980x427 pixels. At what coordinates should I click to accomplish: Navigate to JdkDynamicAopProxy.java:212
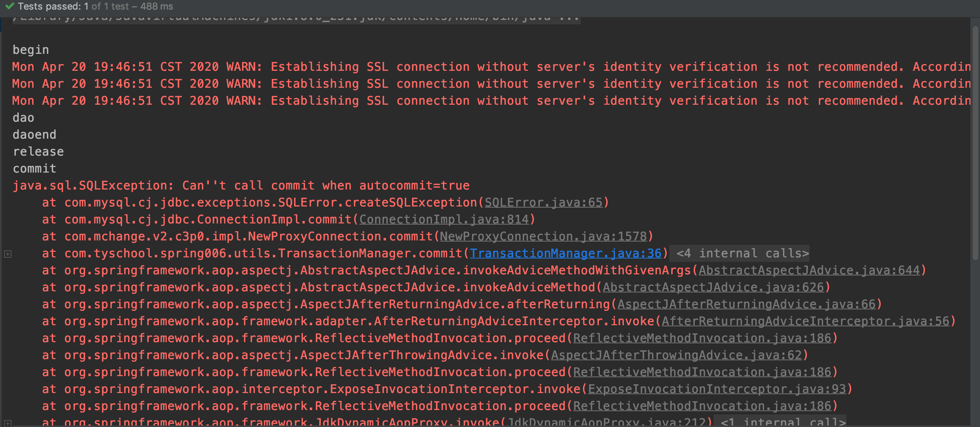pos(605,422)
